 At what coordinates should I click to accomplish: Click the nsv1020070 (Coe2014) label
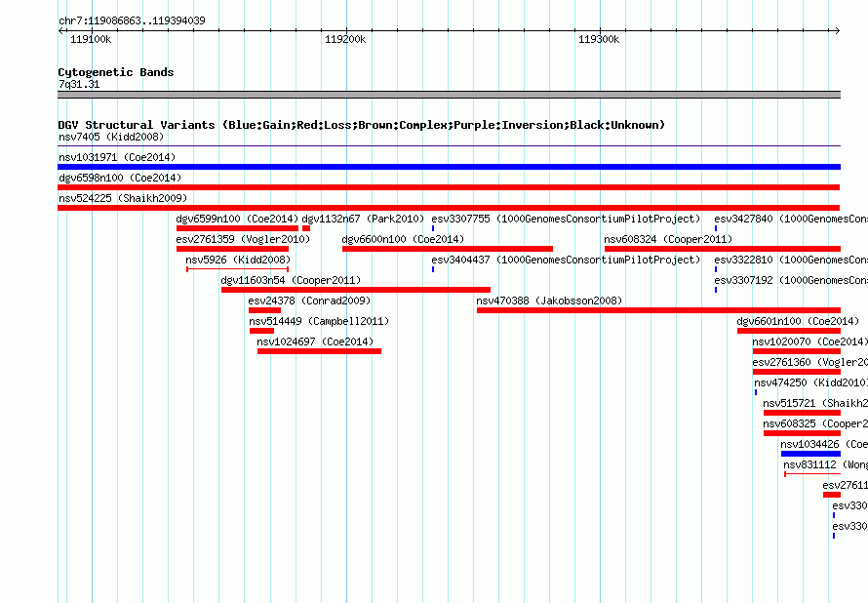point(809,342)
